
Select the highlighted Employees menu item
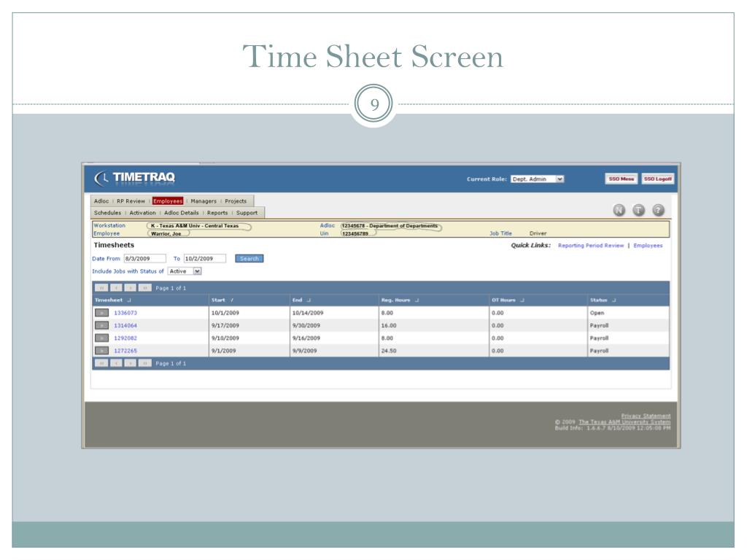168,201
